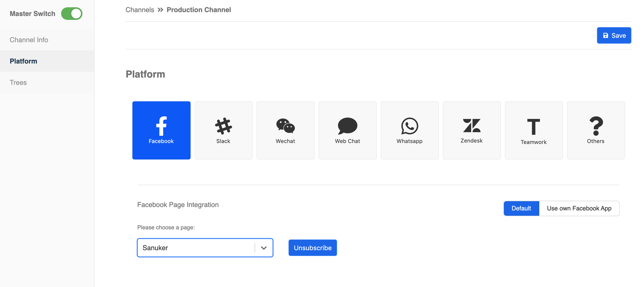Select the Slack platform tile
This screenshot has width=644, height=287.
coord(223,130)
